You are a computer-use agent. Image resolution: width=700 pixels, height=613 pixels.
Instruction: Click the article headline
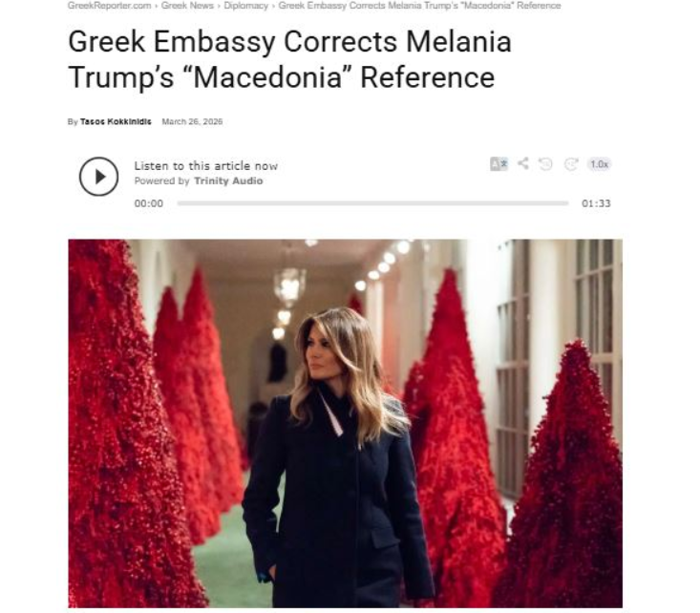[x=289, y=59]
